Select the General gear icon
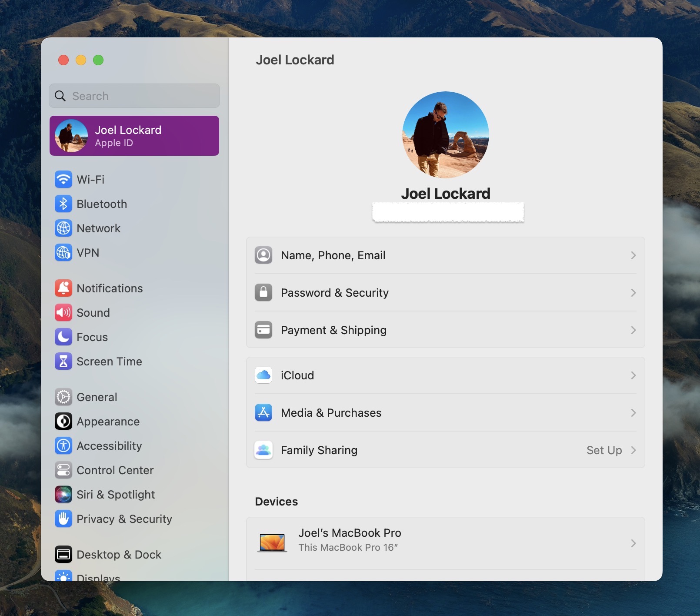700x616 pixels. 63,397
